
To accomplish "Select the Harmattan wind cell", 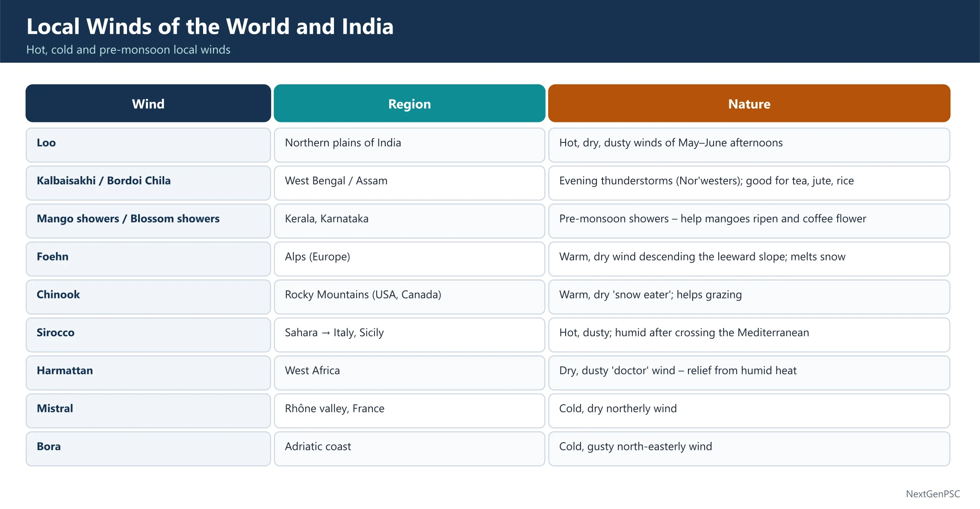I will tap(148, 373).
